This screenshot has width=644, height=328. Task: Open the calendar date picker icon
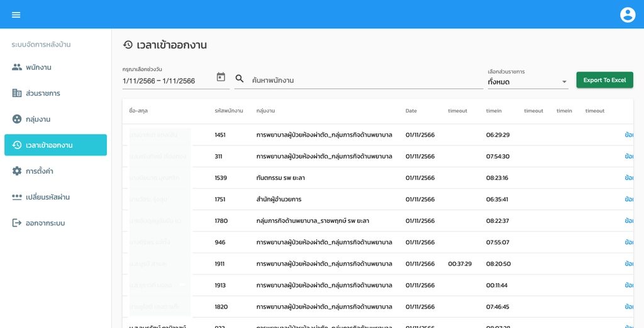[x=221, y=77]
